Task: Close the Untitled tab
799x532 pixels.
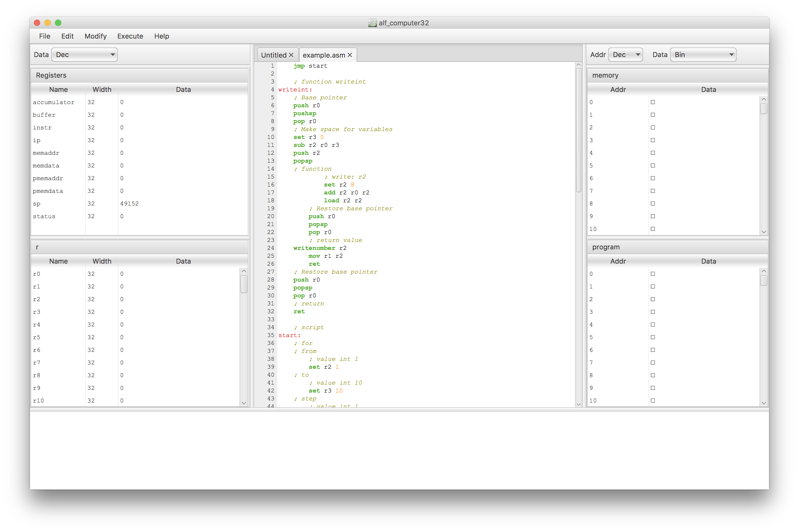Action: pyautogui.click(x=291, y=55)
